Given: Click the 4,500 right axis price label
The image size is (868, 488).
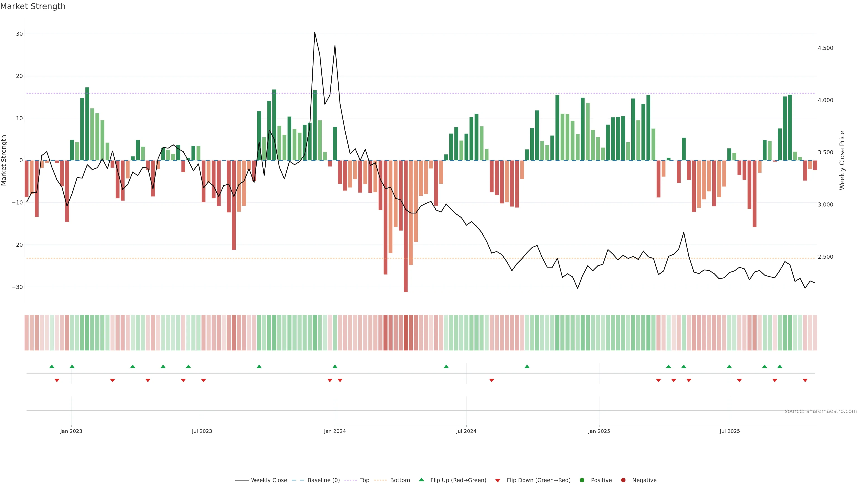Looking at the screenshot, I should pyautogui.click(x=825, y=48).
